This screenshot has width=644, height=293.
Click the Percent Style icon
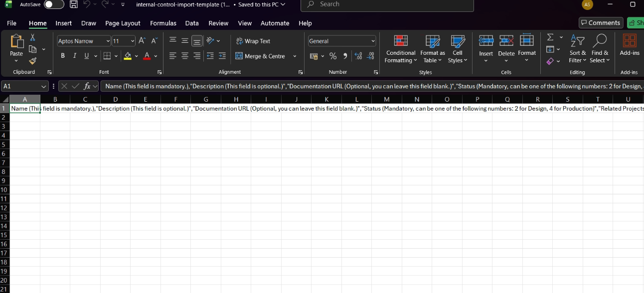tap(333, 56)
